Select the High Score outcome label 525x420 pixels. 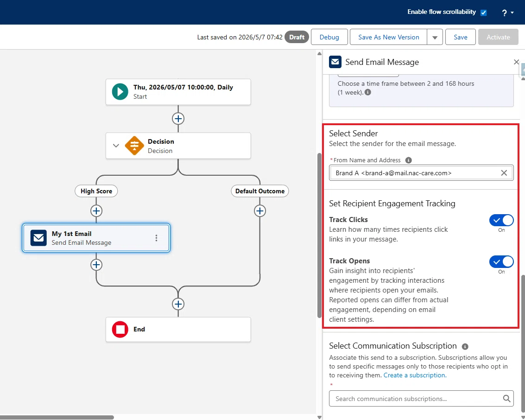click(96, 191)
